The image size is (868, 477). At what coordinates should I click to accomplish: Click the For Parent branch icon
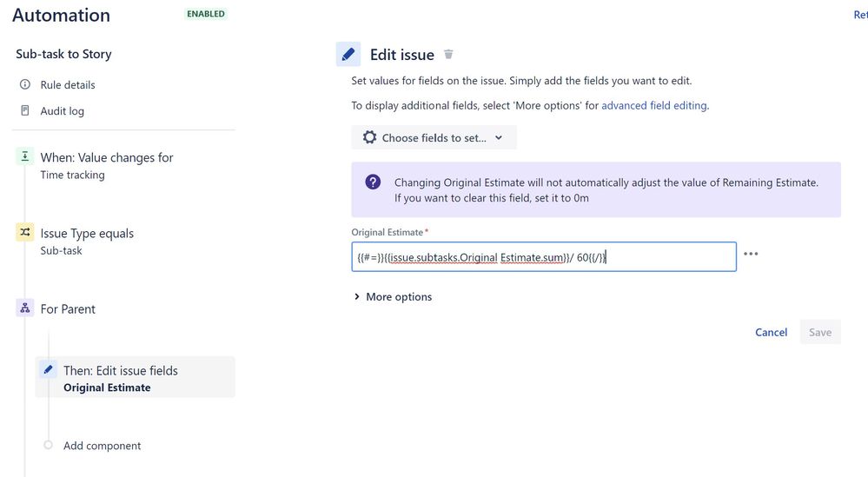click(25, 308)
